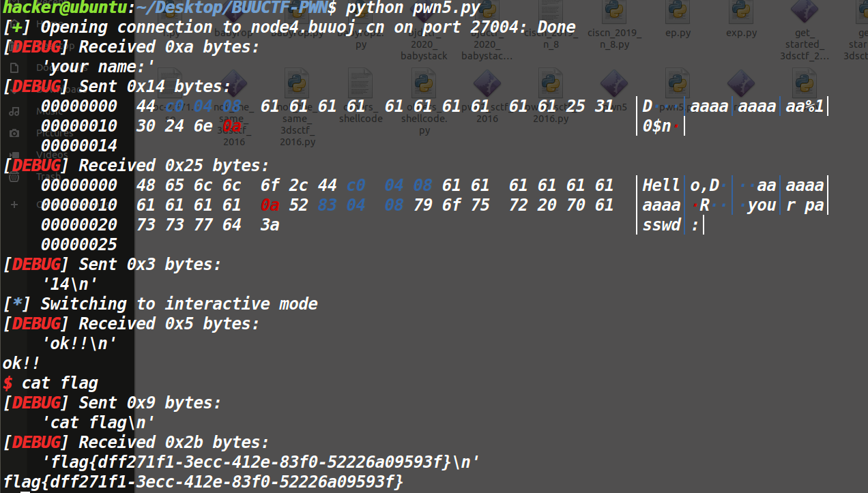Click the final unquoted flag output line

click(x=203, y=482)
